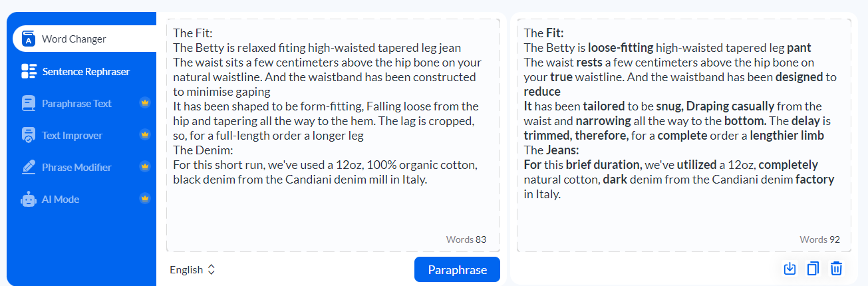
Task: Delete the output with trash icon
Action: click(837, 269)
